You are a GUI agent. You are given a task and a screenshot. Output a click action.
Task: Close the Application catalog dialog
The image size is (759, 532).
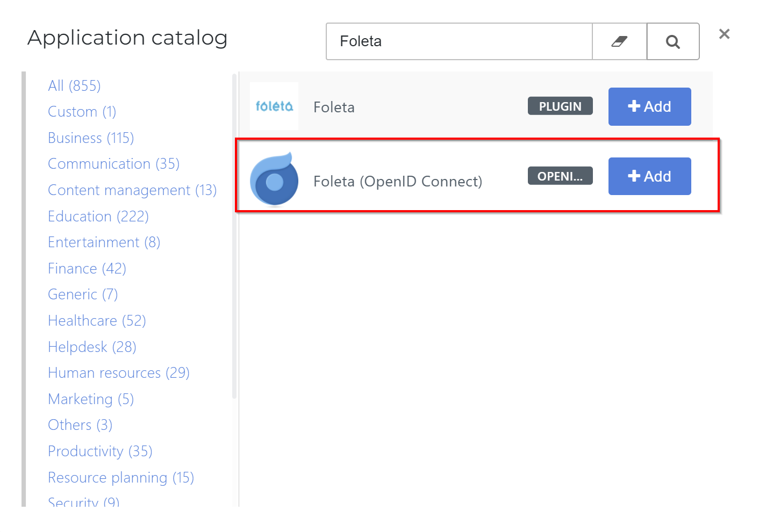[x=724, y=34]
